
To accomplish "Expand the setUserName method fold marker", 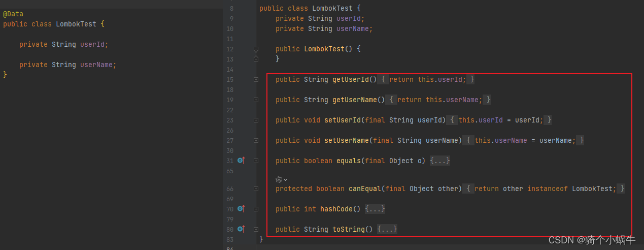I will pos(256,141).
